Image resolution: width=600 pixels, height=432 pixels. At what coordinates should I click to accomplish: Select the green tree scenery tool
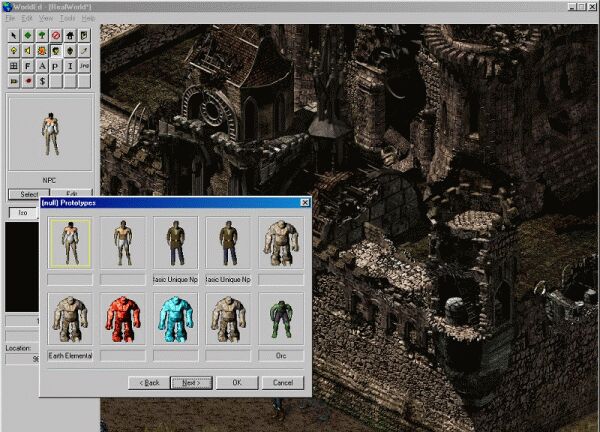pos(42,36)
